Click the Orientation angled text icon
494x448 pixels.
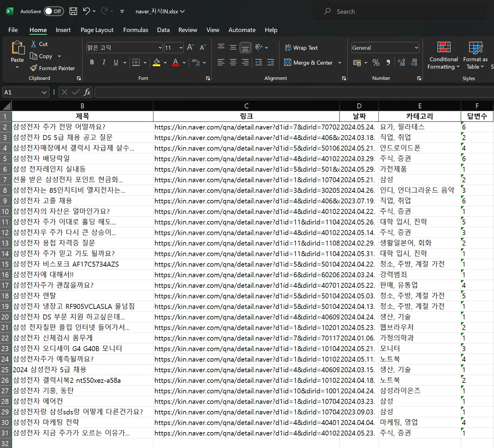[x=259, y=47]
